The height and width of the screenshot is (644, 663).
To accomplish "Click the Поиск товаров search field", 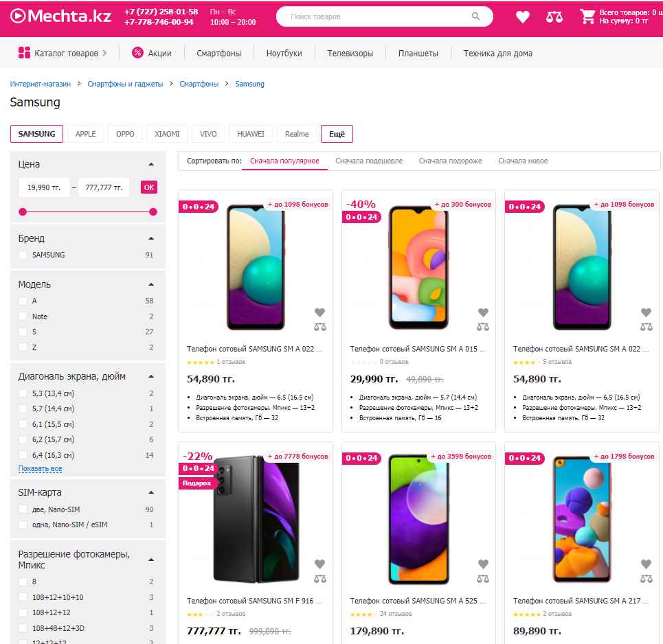I will (384, 16).
